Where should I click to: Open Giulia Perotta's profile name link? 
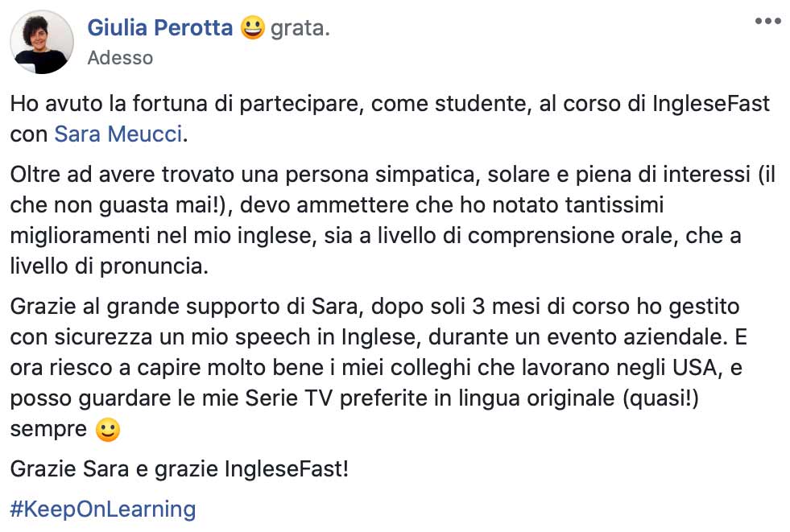point(159,29)
